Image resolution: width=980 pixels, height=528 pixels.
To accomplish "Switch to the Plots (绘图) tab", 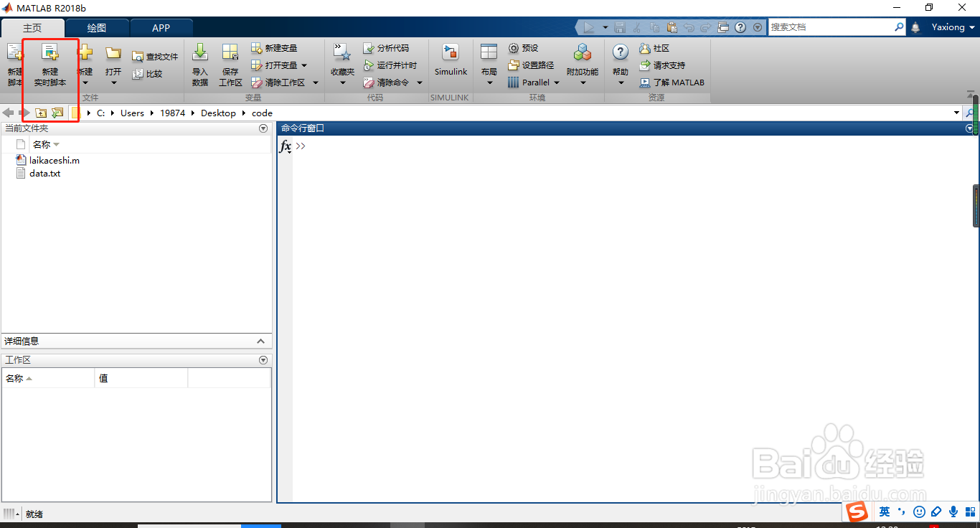I will pos(97,28).
